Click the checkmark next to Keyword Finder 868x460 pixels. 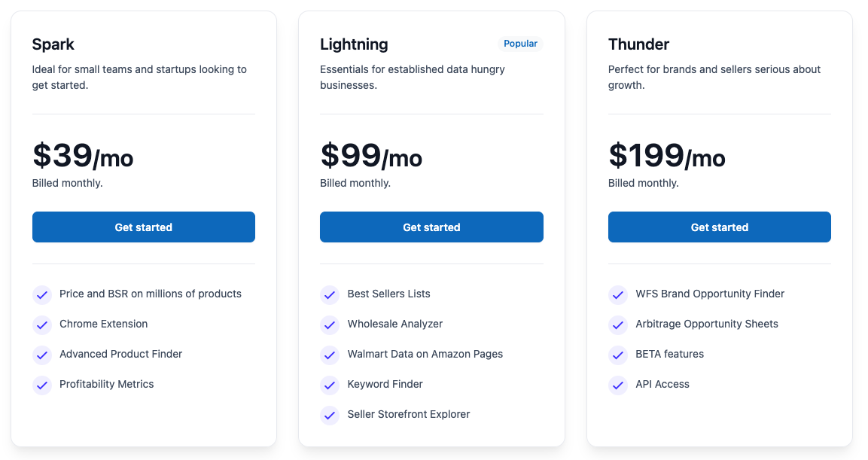tap(330, 385)
